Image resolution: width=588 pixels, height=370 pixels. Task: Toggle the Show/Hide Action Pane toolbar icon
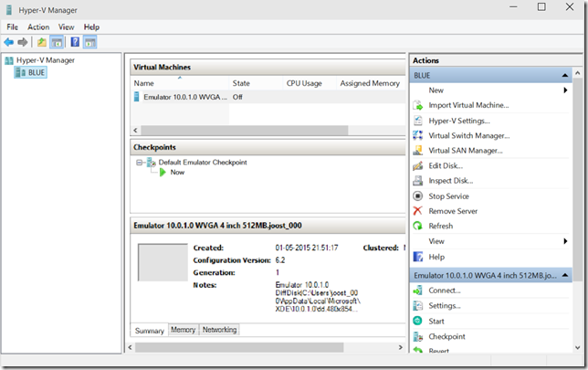pos(90,42)
